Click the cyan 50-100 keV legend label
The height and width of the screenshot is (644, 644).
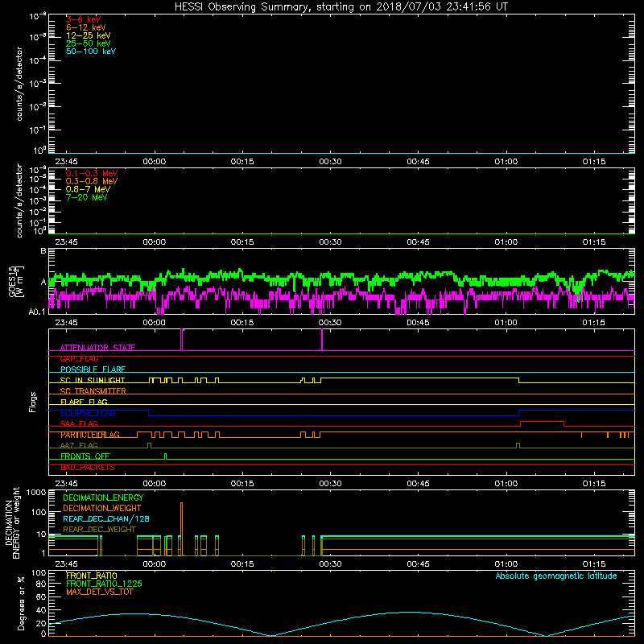coord(91,52)
